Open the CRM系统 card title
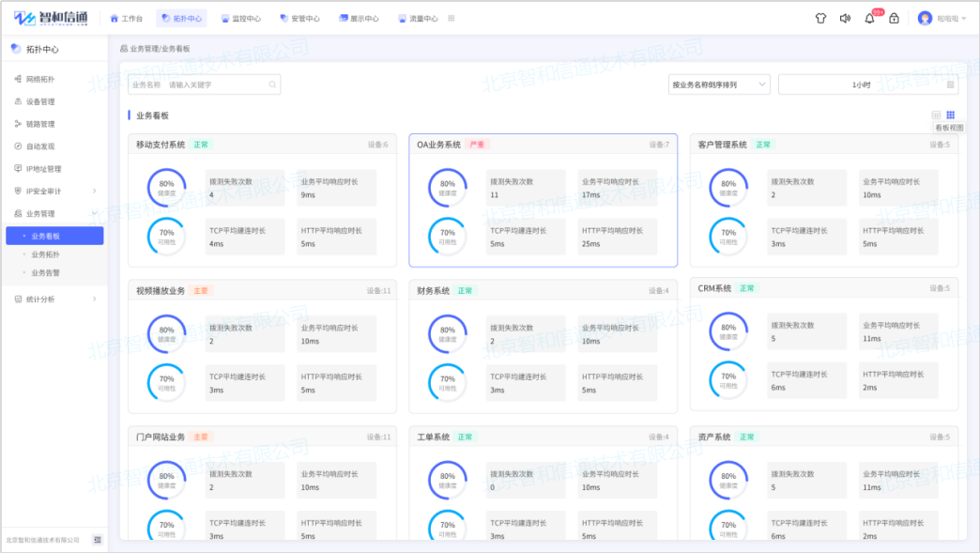The width and height of the screenshot is (980, 553). pos(714,288)
